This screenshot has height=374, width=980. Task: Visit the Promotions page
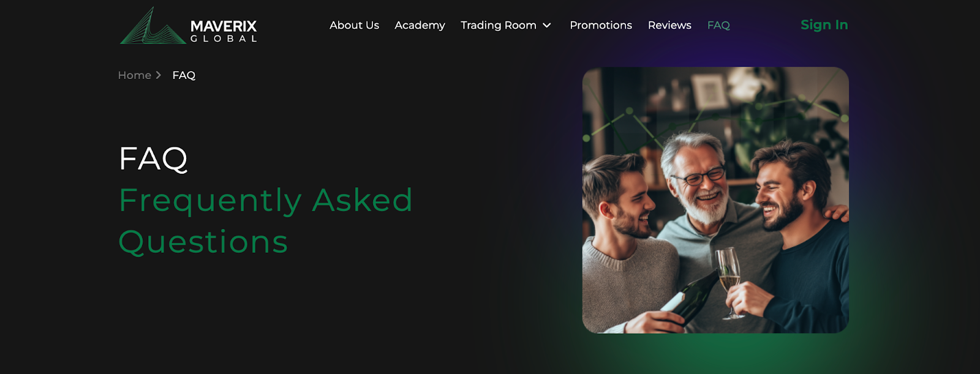[601, 25]
